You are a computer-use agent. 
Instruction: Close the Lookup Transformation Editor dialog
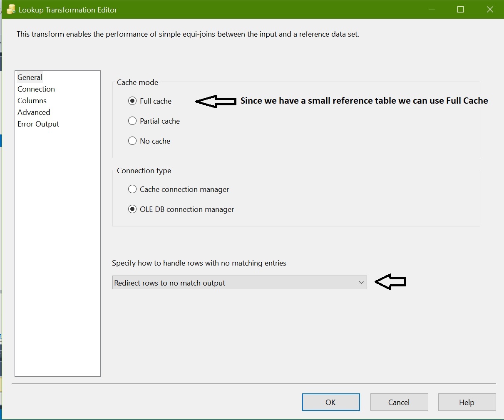point(490,10)
